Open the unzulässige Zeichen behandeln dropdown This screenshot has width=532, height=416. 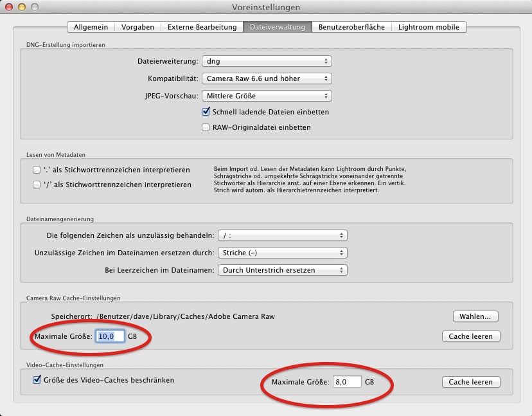282,235
